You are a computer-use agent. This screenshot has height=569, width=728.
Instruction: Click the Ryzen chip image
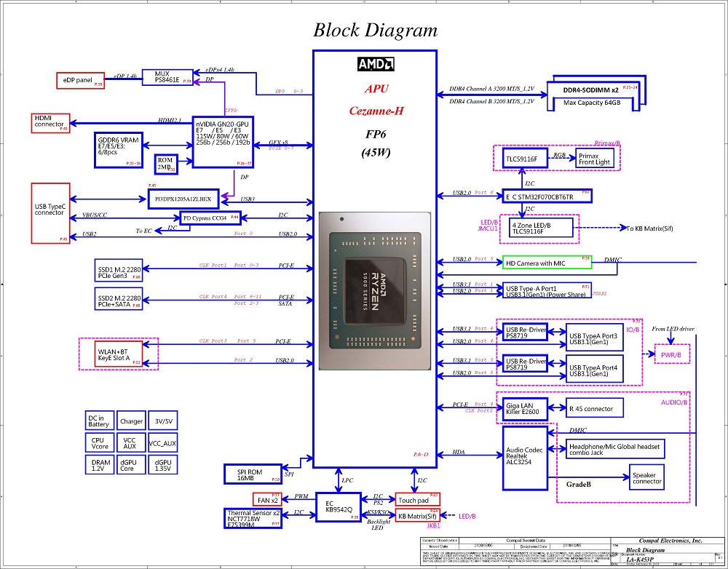pos(375,290)
